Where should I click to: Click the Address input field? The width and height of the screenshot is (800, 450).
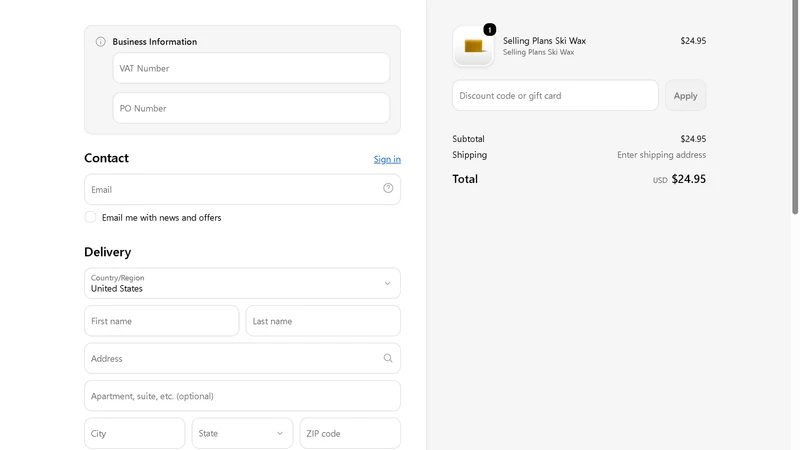pos(242,358)
